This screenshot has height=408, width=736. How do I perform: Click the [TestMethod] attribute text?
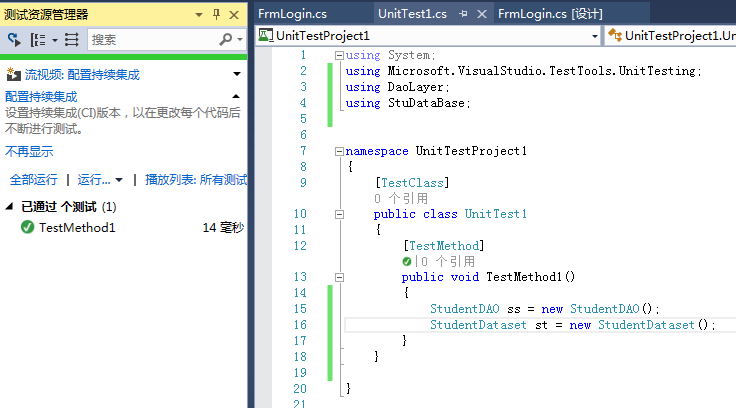[443, 246]
